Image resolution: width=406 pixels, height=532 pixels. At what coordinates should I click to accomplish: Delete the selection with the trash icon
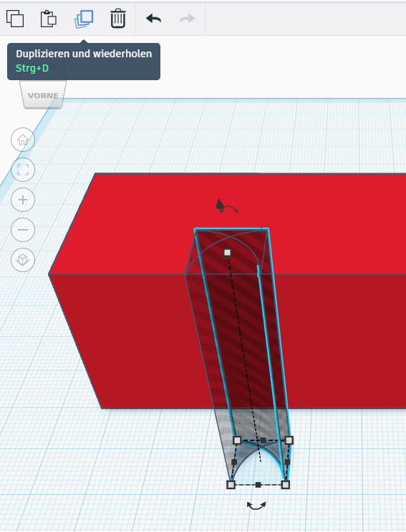pyautogui.click(x=118, y=19)
